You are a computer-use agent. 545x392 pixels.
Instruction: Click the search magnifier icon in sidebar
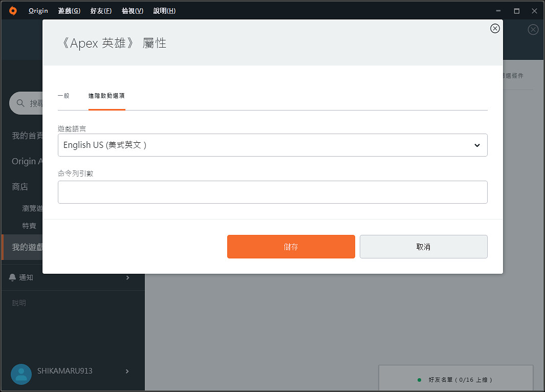(x=21, y=103)
